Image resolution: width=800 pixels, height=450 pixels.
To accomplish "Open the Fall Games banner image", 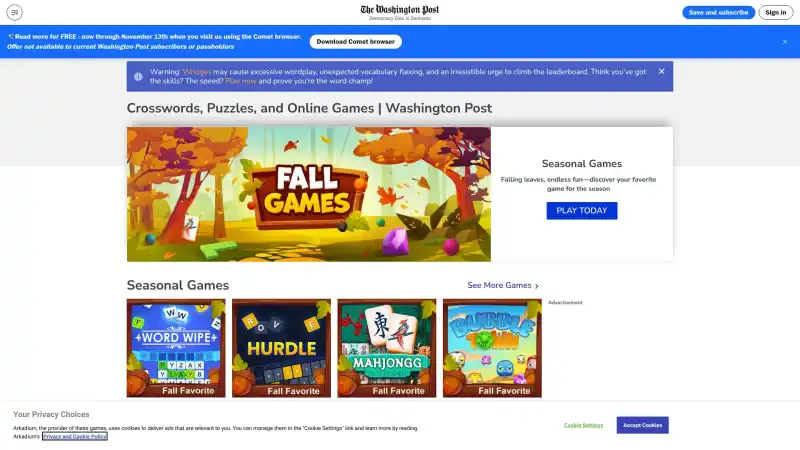I will click(309, 194).
